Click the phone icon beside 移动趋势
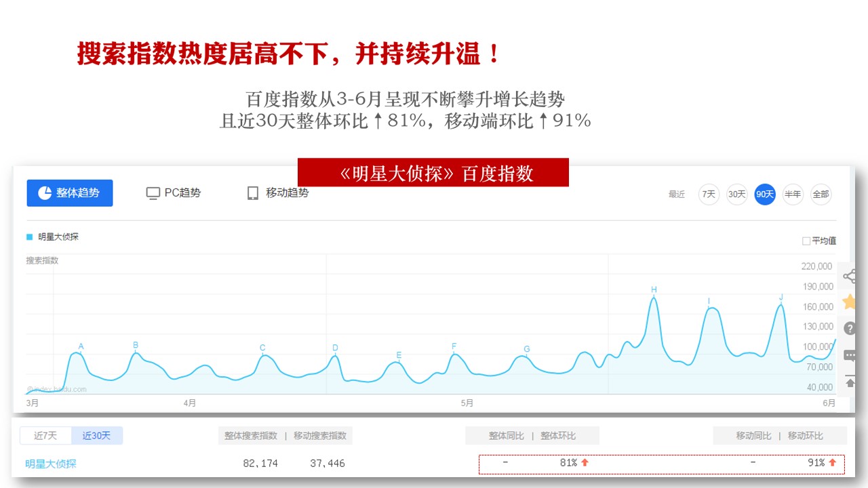 [x=252, y=193]
